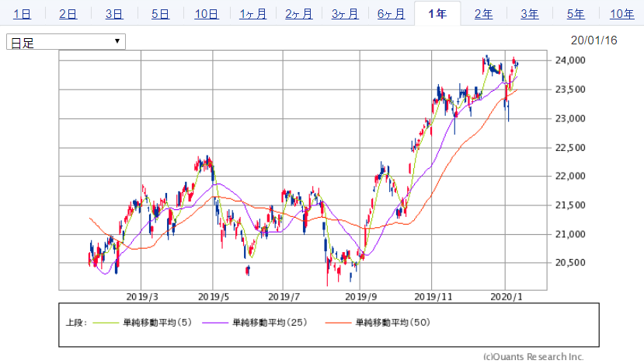Switch to the 2年 chart range

pyautogui.click(x=483, y=14)
